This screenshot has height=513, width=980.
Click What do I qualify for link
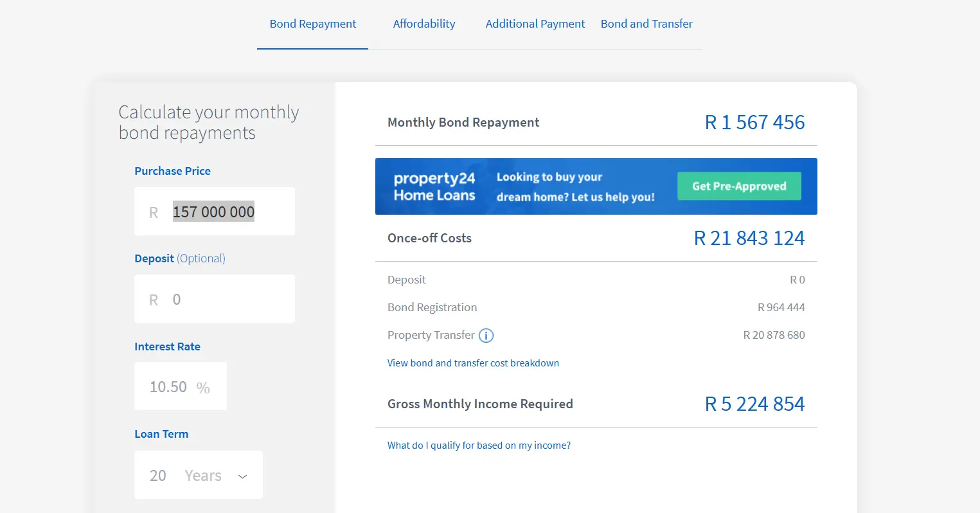tap(479, 446)
